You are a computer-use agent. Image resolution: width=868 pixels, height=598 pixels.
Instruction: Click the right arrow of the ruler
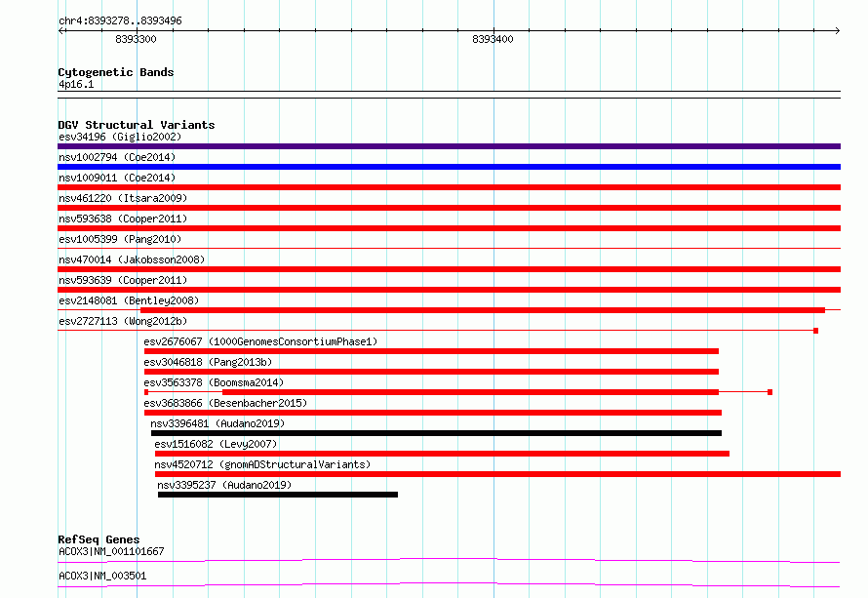pos(837,30)
